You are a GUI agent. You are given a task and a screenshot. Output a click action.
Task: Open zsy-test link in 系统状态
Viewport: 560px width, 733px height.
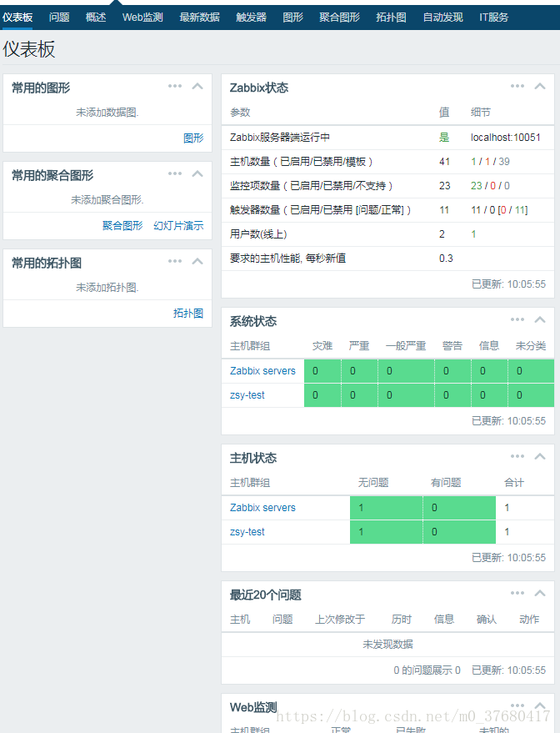coord(247,395)
